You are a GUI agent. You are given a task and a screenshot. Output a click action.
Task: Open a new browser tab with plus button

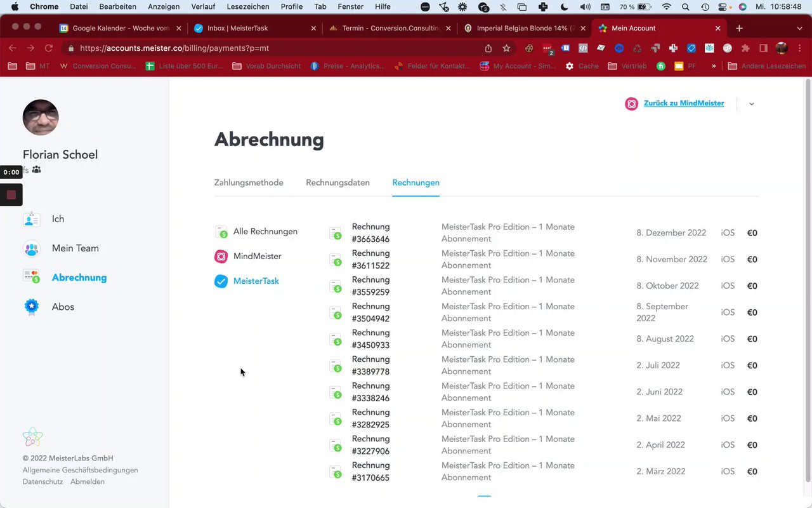pos(739,29)
